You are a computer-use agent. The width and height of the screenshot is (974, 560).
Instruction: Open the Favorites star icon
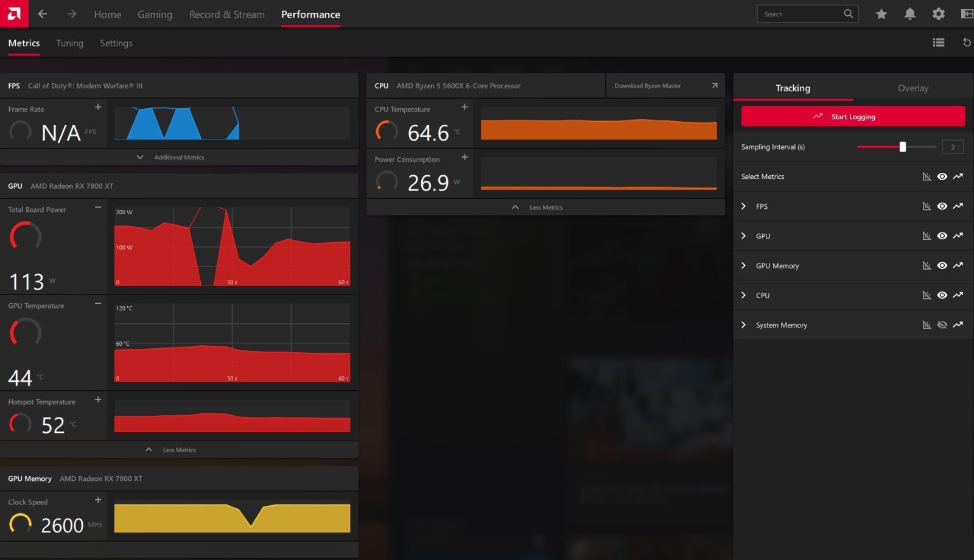pos(881,14)
